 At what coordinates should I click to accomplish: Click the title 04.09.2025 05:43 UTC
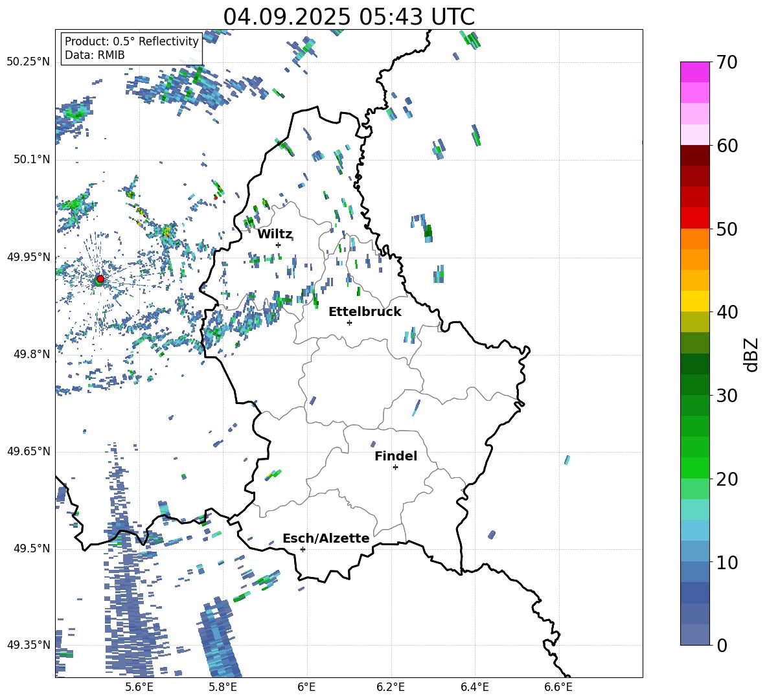tap(349, 17)
